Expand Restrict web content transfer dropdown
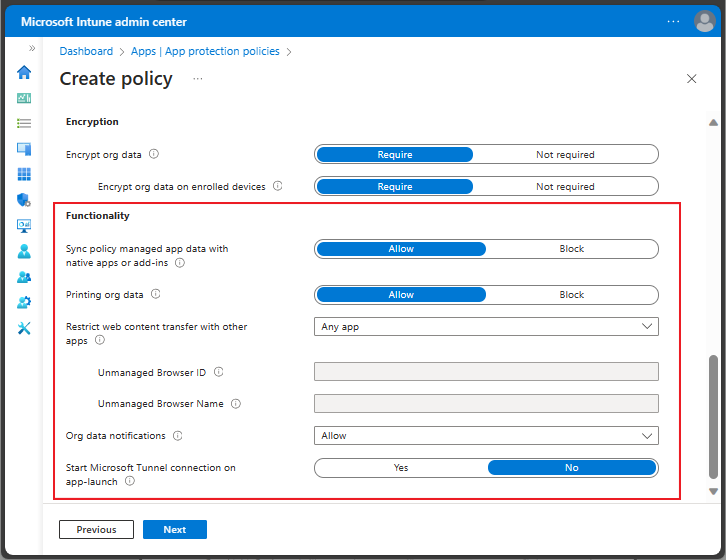The image size is (726, 560). coord(486,327)
